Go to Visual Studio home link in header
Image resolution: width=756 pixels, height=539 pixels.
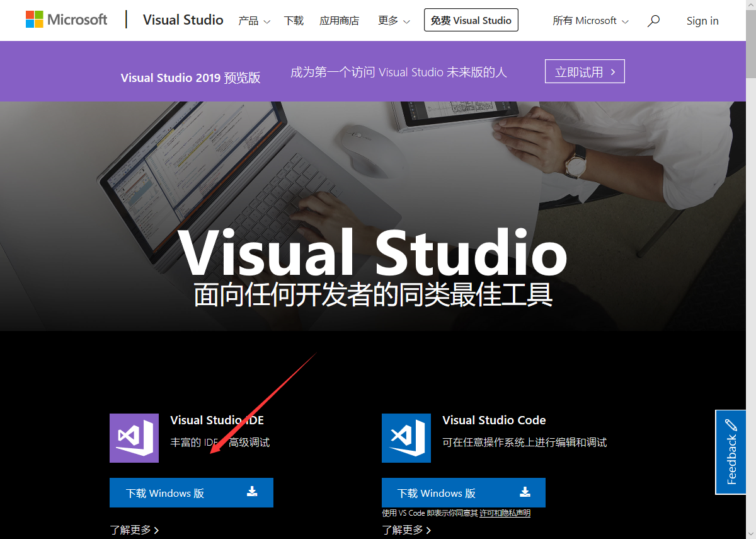point(183,20)
